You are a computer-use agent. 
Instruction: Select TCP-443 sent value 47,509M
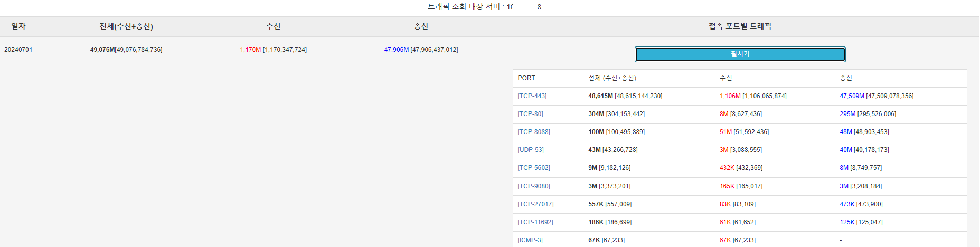(852, 96)
